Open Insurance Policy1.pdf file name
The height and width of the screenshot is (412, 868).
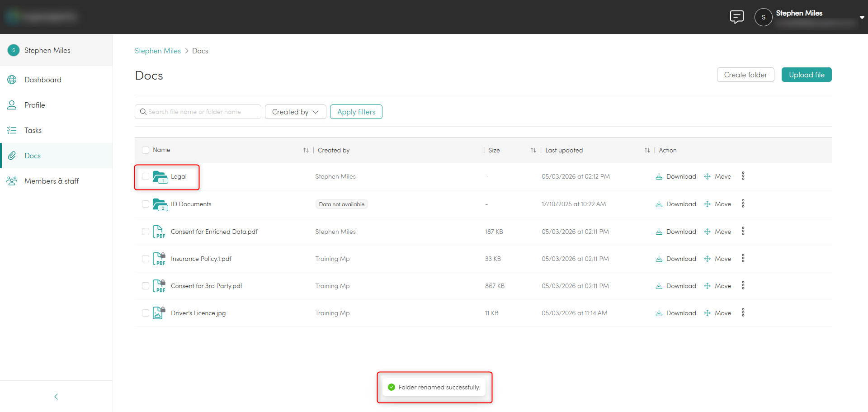coord(201,259)
